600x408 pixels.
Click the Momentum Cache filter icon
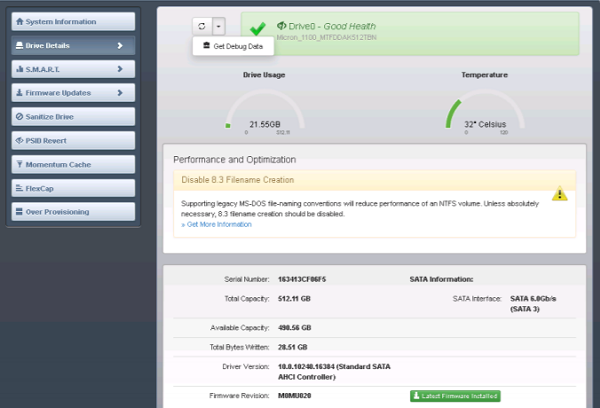point(20,164)
